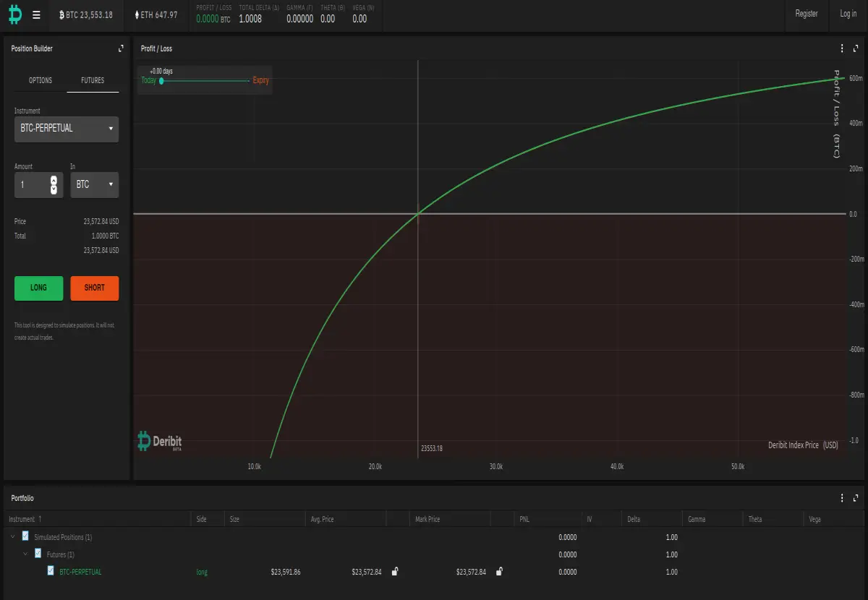Select the ETH 647.97 price ticker

coord(156,14)
